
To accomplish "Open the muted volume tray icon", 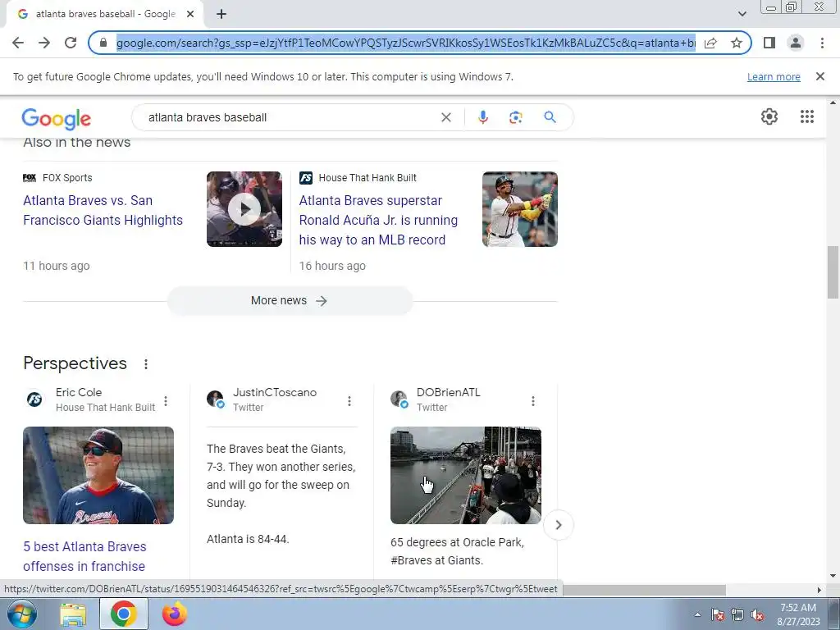I will tap(757, 614).
